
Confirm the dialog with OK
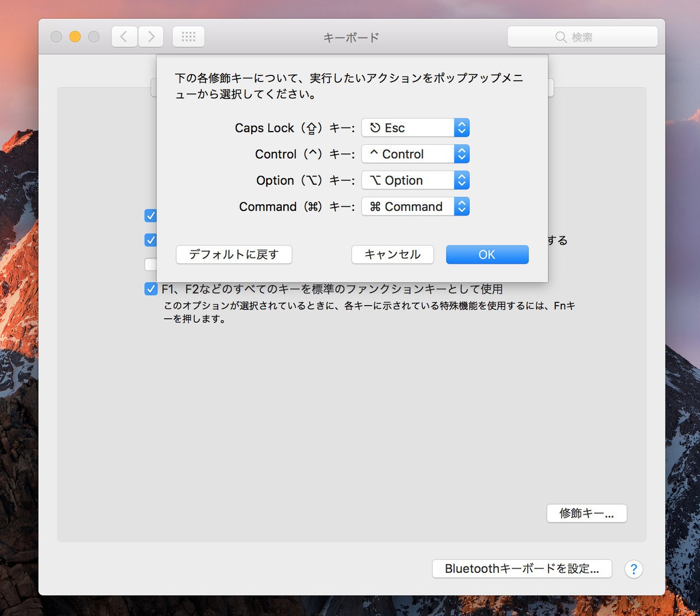(x=487, y=255)
